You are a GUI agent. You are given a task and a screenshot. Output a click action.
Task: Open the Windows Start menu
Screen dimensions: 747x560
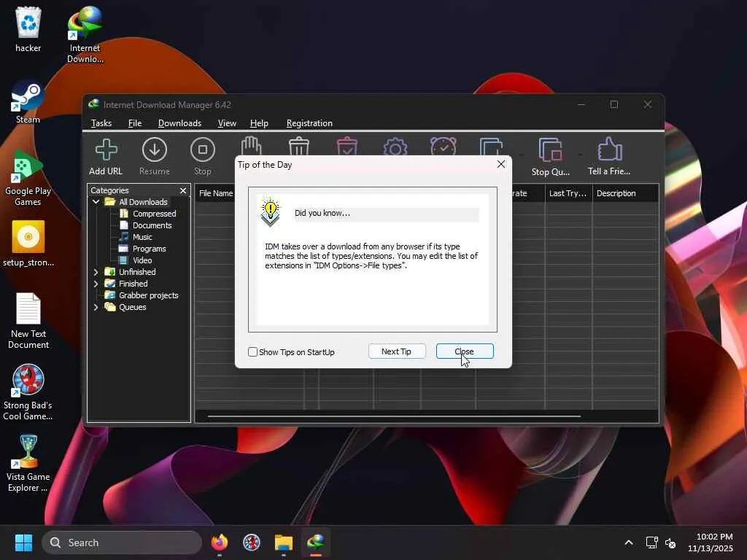click(23, 542)
